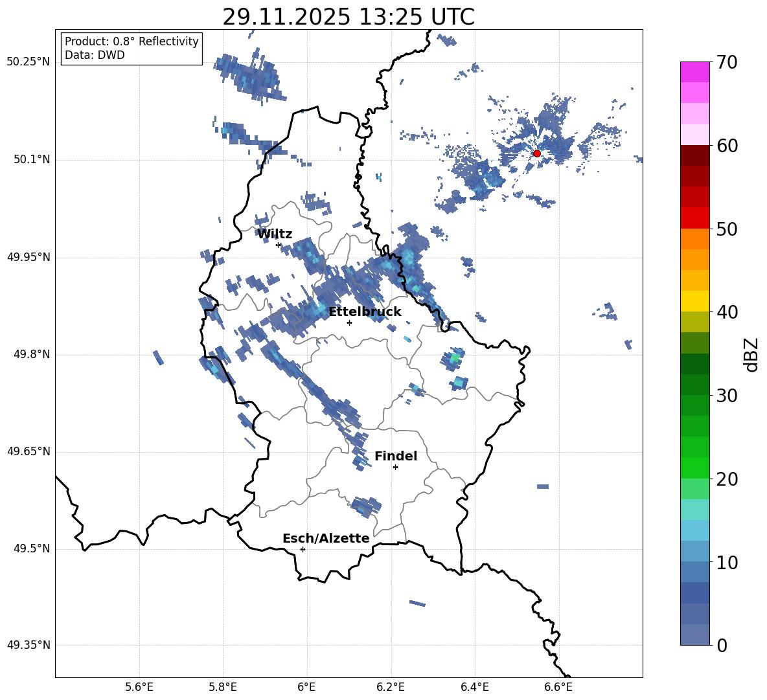Click the dark red colorbar swatch below 60
This screenshot has width=767, height=700.
(x=695, y=155)
